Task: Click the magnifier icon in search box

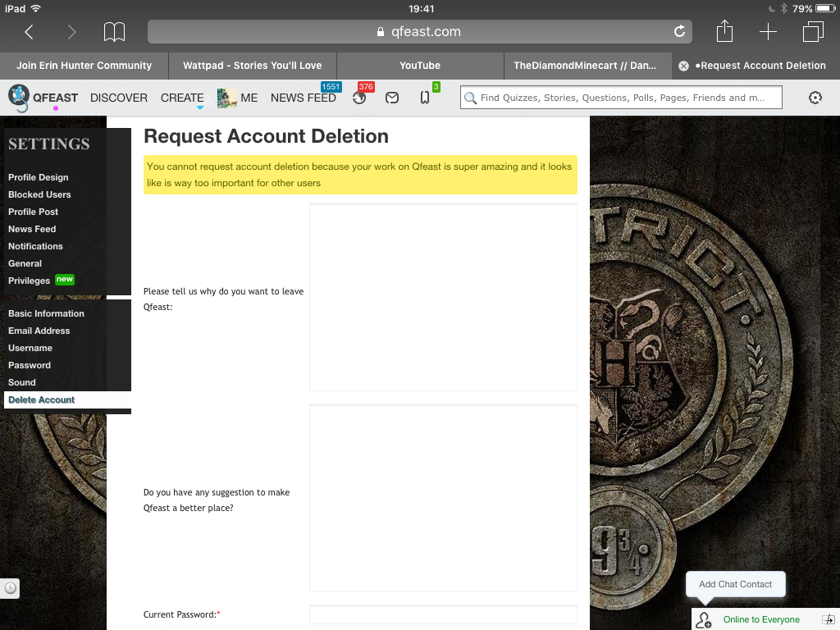Action: coord(470,98)
